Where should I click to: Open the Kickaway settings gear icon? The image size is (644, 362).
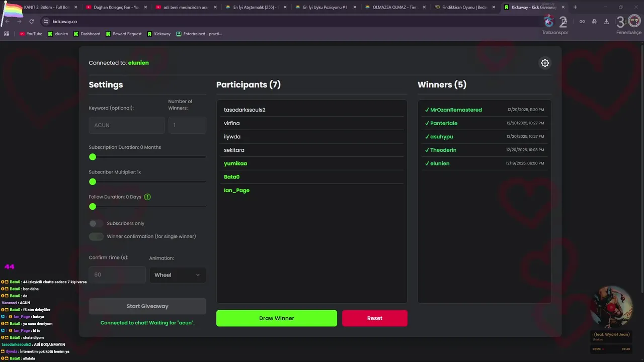tap(545, 63)
